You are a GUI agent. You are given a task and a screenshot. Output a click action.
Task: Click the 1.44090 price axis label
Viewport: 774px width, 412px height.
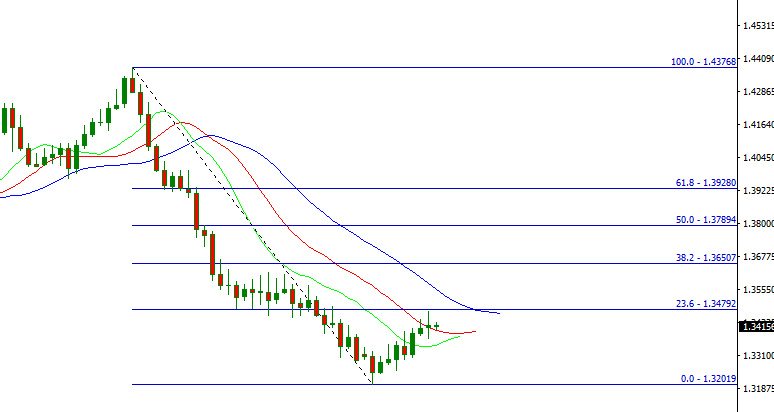coord(755,59)
